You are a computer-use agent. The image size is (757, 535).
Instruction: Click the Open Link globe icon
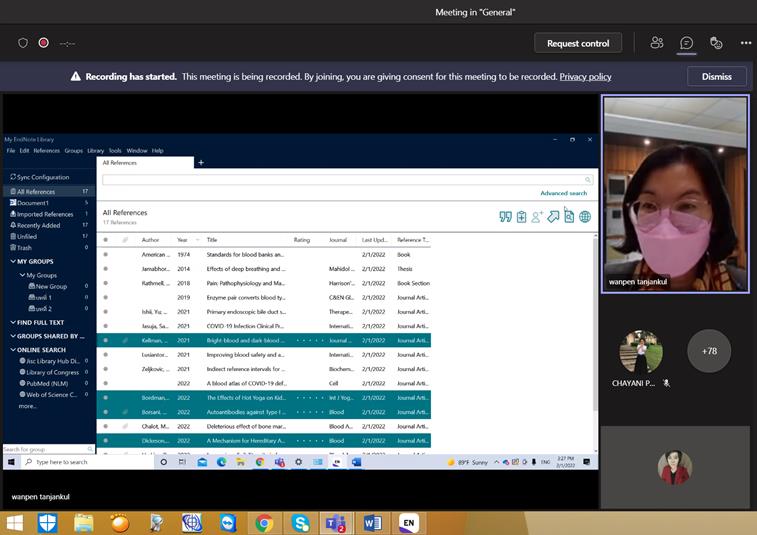click(585, 217)
